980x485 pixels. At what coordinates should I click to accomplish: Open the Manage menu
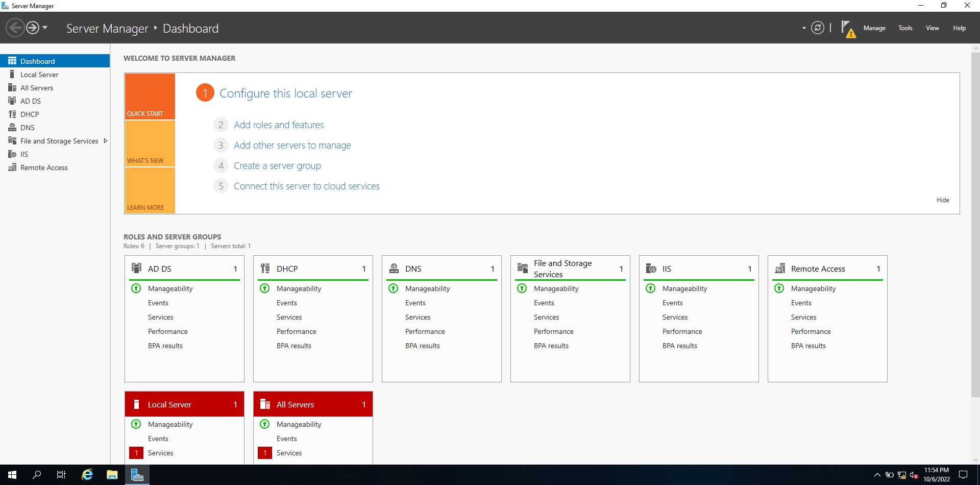874,28
